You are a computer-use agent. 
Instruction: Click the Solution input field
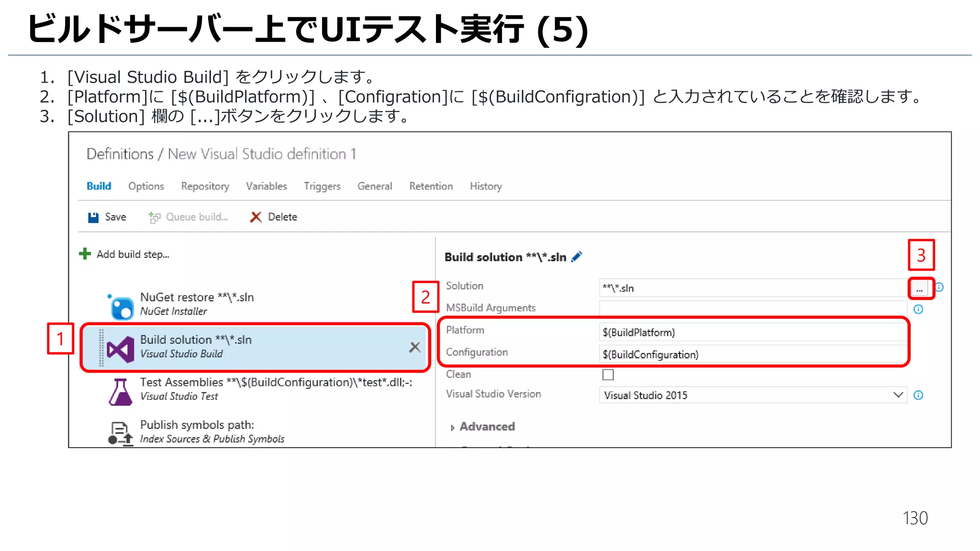tap(753, 288)
